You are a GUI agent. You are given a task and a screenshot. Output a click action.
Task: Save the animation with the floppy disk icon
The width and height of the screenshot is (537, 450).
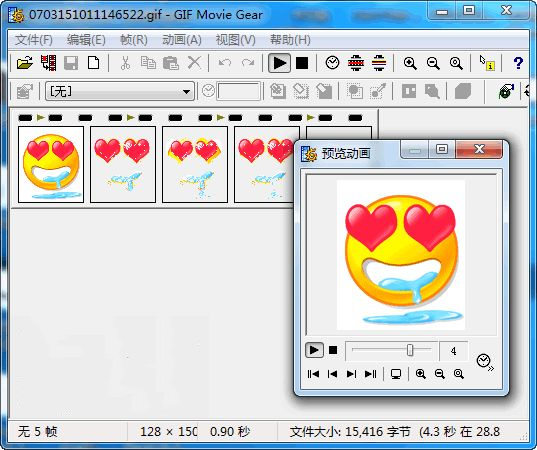coord(71,63)
